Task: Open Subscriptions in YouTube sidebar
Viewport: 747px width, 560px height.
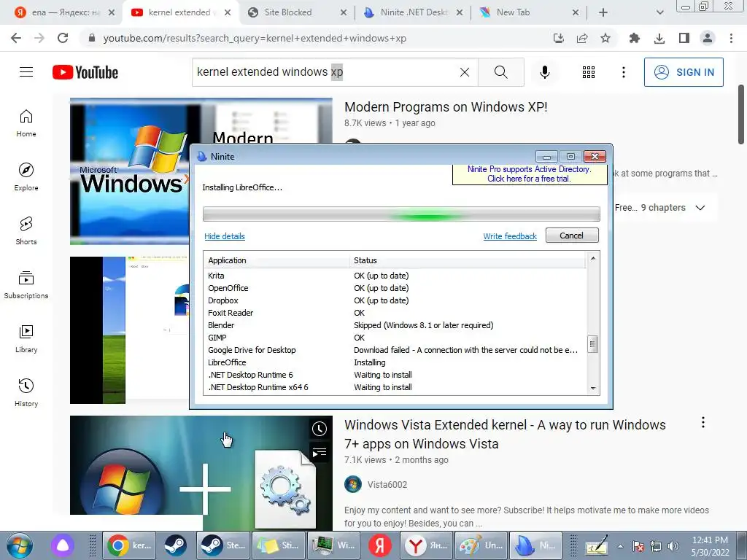Action: pyautogui.click(x=26, y=285)
